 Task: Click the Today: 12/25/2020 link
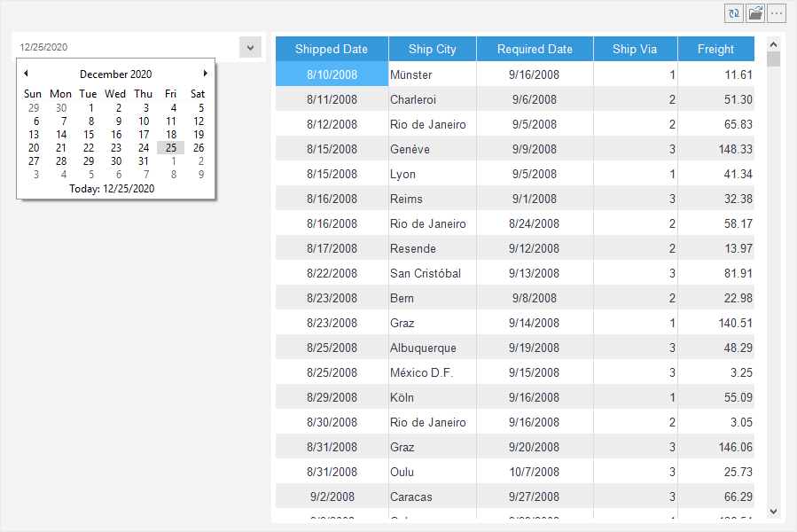(x=115, y=188)
